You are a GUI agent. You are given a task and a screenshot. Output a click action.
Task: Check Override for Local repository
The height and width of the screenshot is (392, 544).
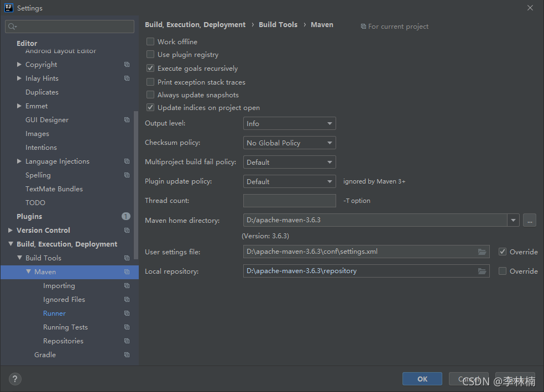[x=503, y=271]
